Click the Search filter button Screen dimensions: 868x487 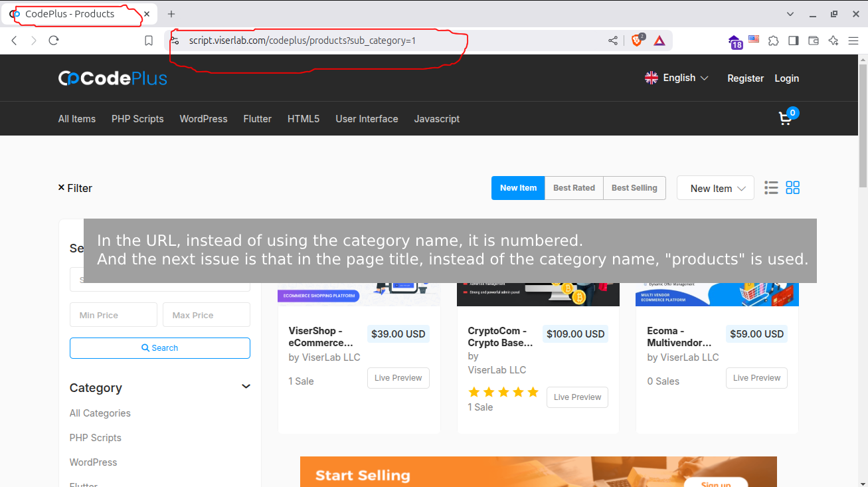point(160,348)
